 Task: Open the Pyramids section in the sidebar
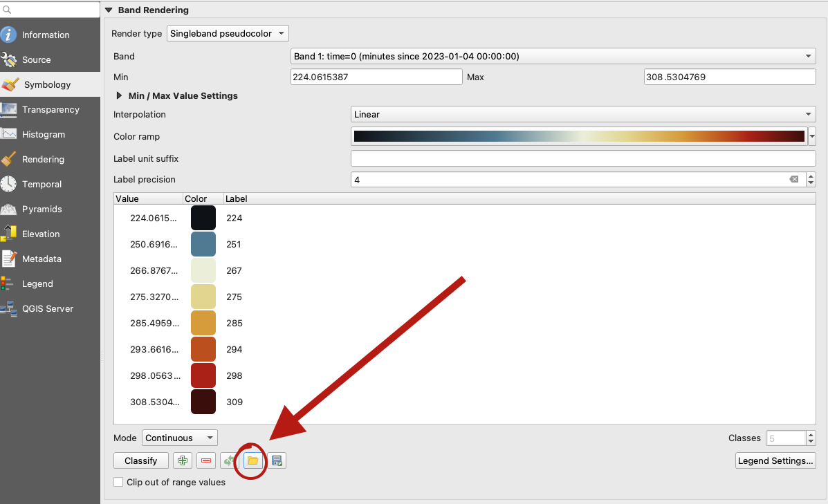[x=42, y=209]
